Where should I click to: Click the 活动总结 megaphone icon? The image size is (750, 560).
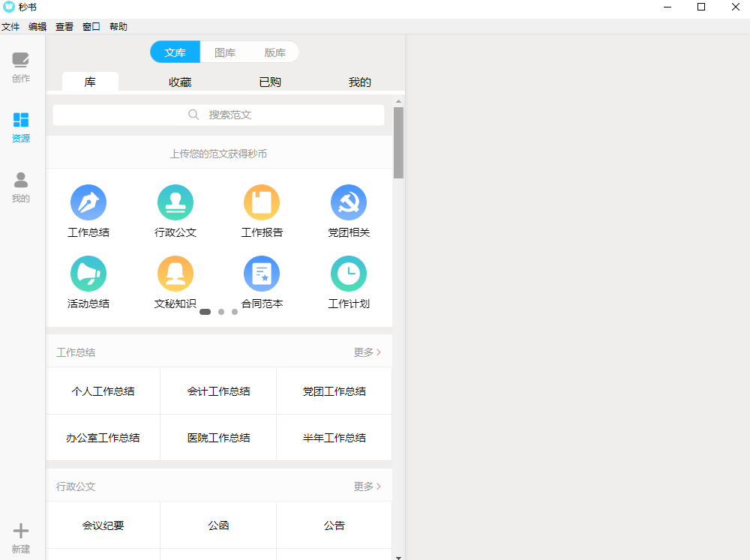[88, 274]
